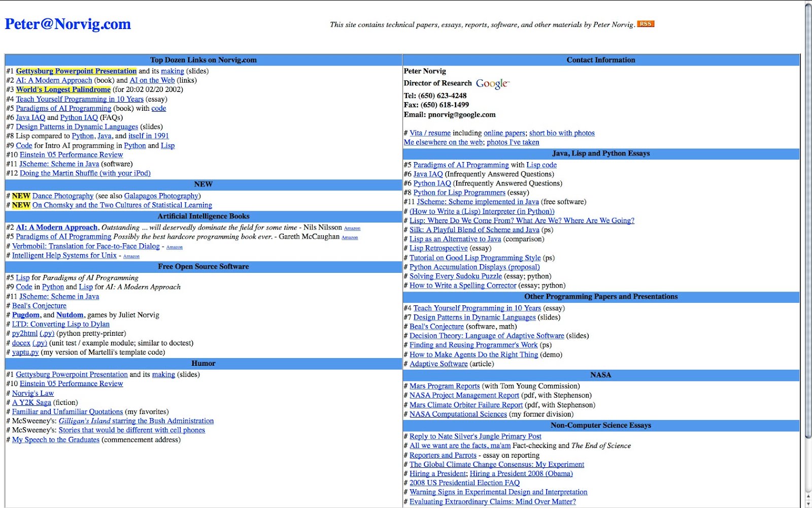
Task: View the Dance Photography link
Action: (63, 196)
